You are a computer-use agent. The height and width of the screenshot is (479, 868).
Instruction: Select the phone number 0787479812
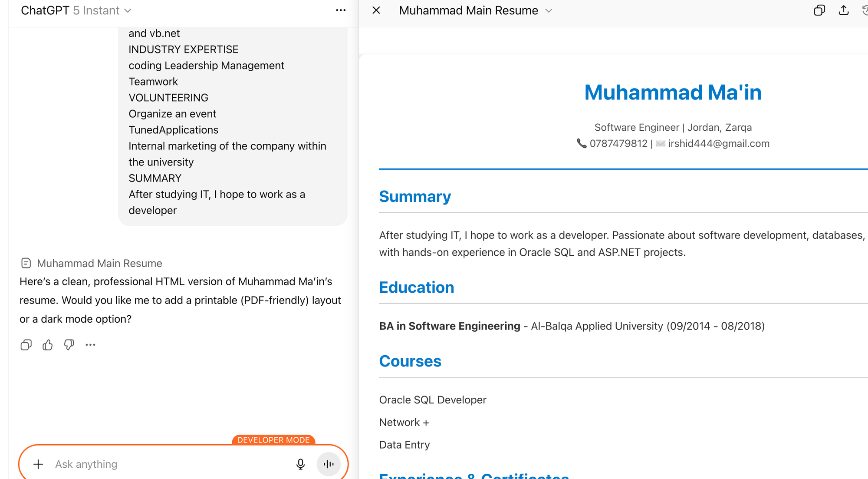[618, 143]
